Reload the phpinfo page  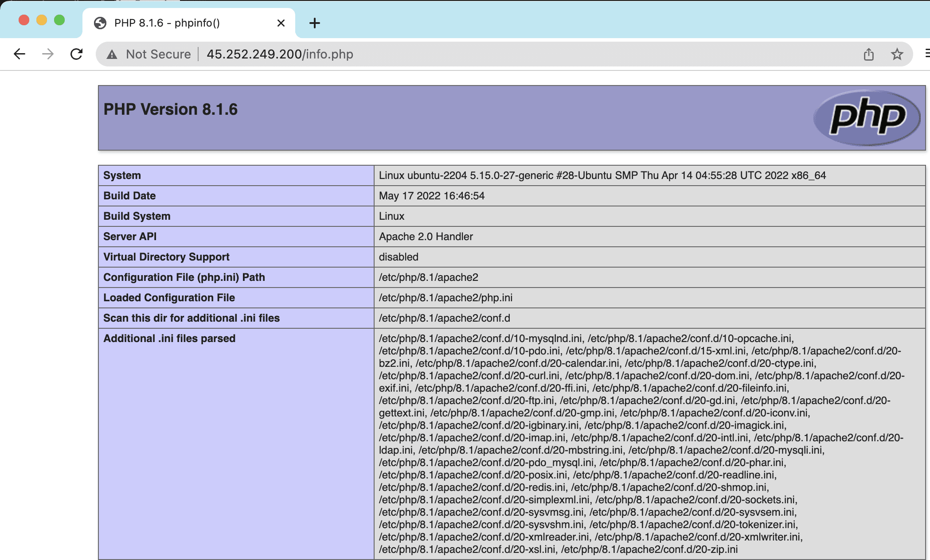coord(77,54)
